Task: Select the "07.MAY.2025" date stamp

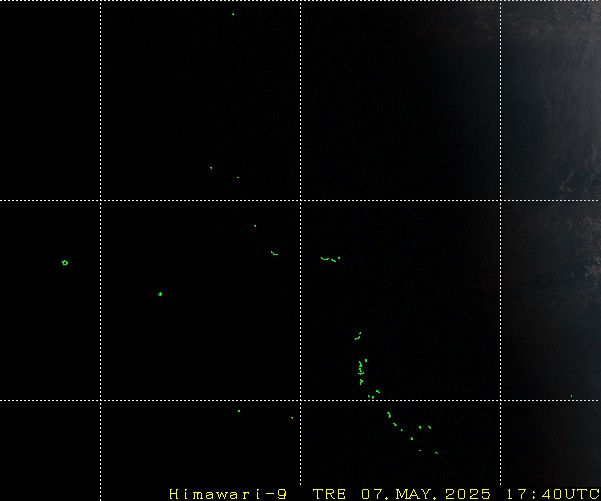Action: (426, 494)
